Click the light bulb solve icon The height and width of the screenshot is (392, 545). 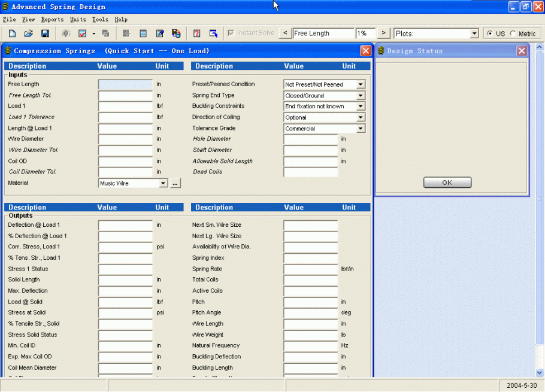[65, 33]
